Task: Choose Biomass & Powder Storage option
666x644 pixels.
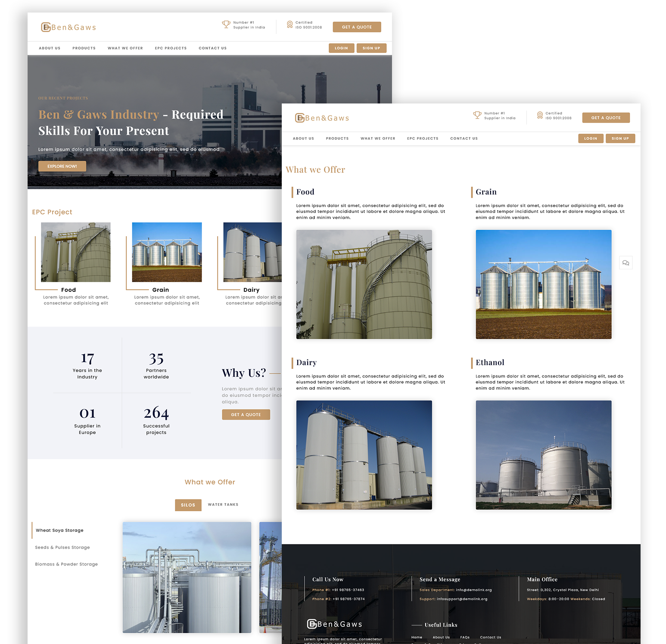Action: pos(66,564)
